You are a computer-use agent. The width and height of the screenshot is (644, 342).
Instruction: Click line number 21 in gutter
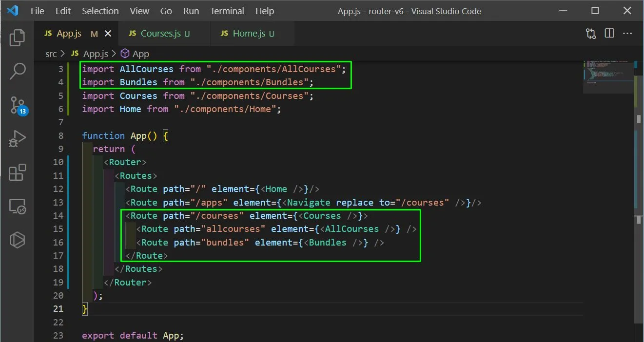(58, 308)
